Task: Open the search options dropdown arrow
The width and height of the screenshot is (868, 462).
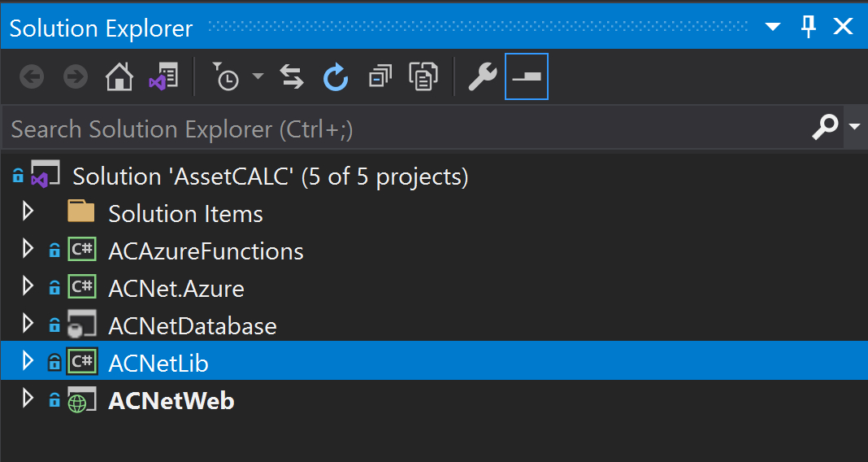Action: click(855, 127)
